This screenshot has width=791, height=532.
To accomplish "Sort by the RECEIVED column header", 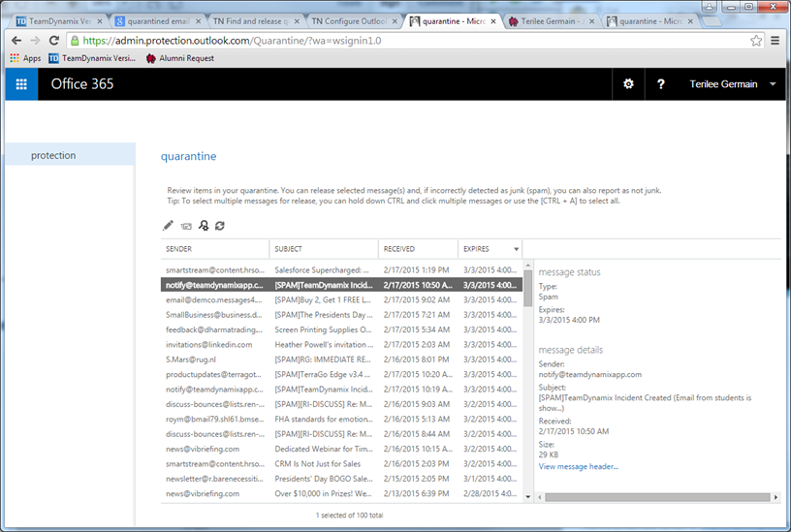I will tap(418, 249).
